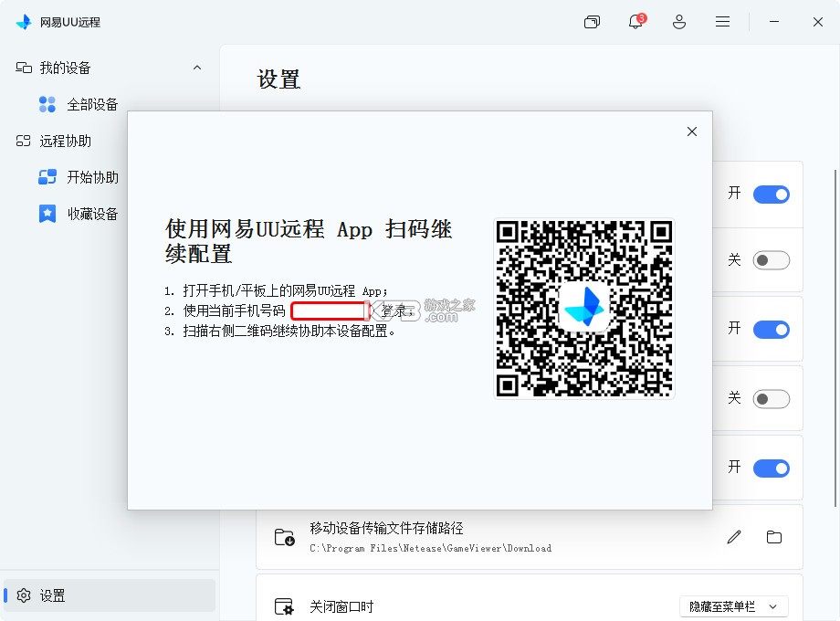Click the C:\Program Files\Netease\GameViewer\Download path text

pos(431,548)
